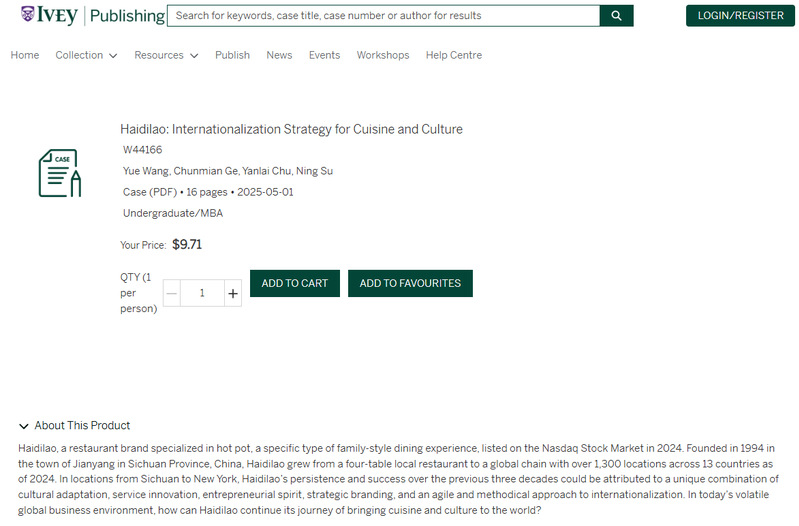
Task: Focus the keyword search input field
Action: click(384, 16)
